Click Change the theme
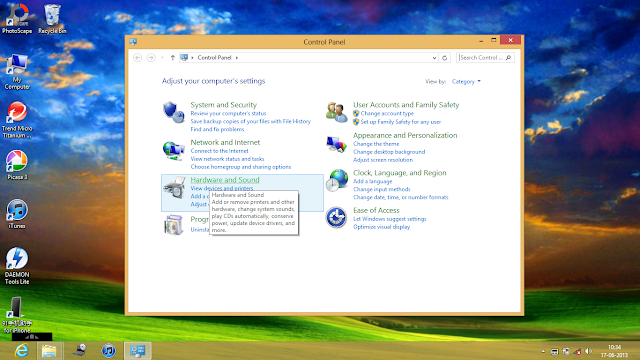 coord(376,144)
